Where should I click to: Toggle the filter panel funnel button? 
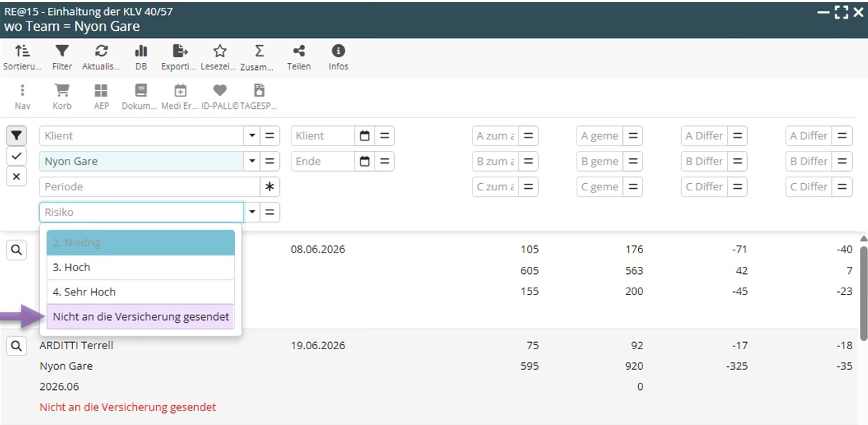point(16,135)
